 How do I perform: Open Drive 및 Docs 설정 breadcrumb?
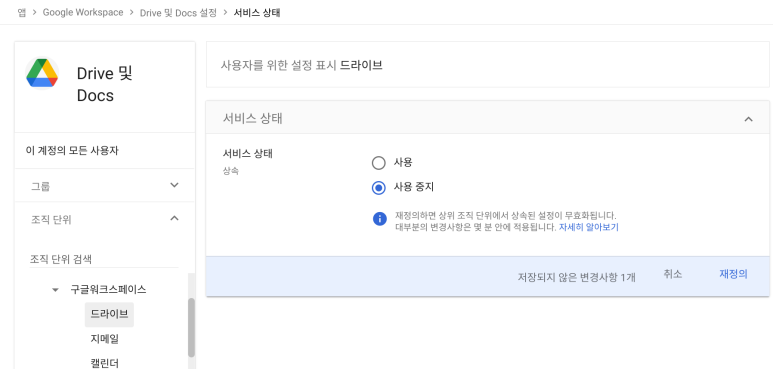[178, 12]
